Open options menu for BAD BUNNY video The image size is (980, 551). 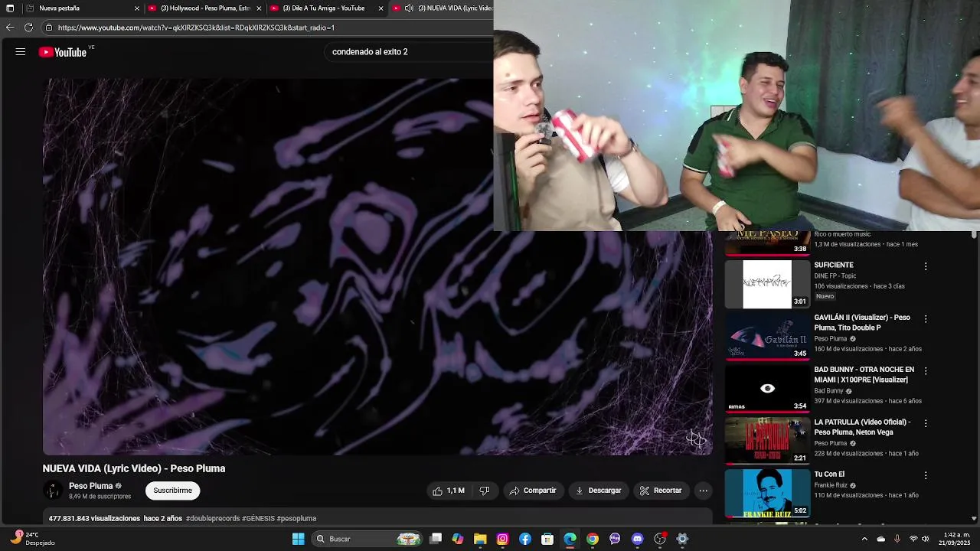coord(926,370)
